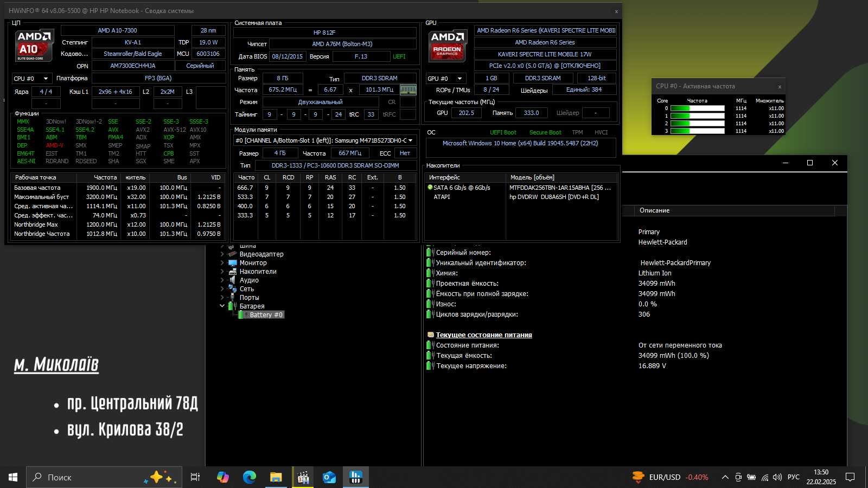Collapse the Батарея tree node
The image size is (868, 488).
[222, 306]
